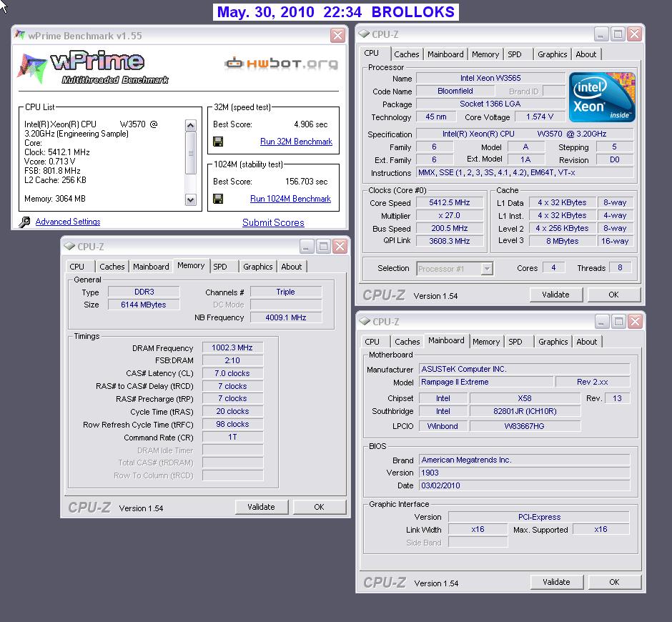
Task: Click the NB Frequency value 4009.1 MHz
Action: [286, 317]
